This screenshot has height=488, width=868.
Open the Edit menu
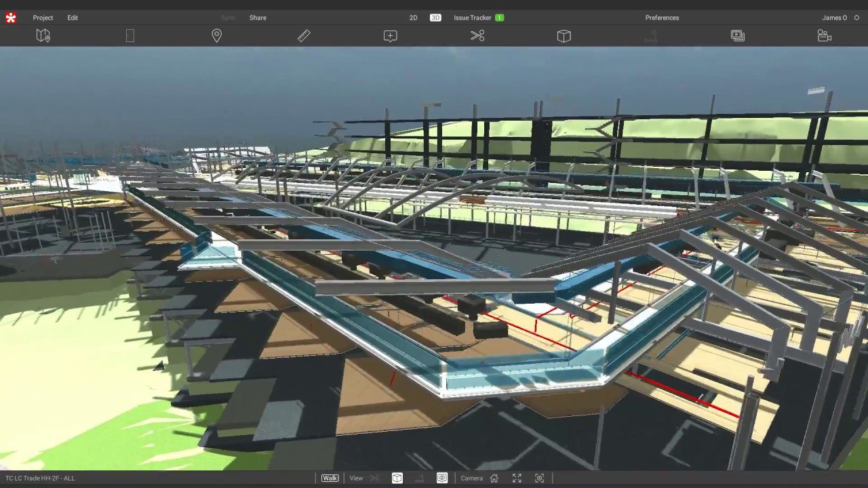73,18
